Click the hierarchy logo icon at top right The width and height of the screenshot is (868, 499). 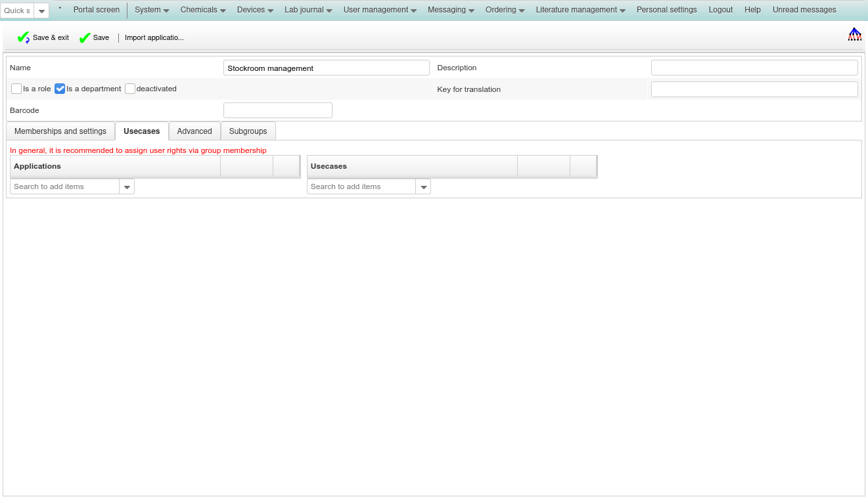[854, 35]
